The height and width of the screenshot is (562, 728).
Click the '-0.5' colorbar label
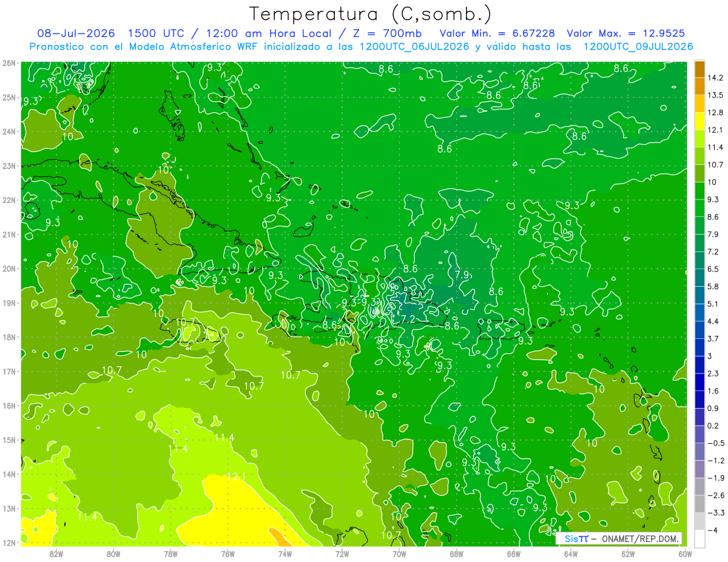tap(716, 443)
